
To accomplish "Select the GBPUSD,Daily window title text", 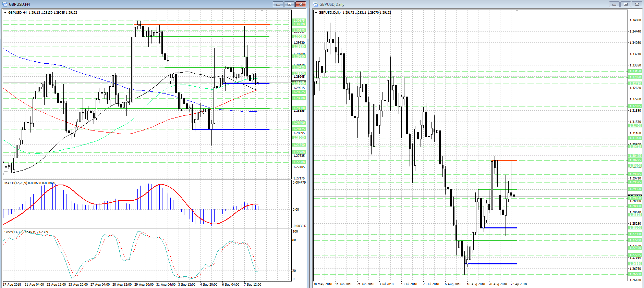I will click(332, 4).
